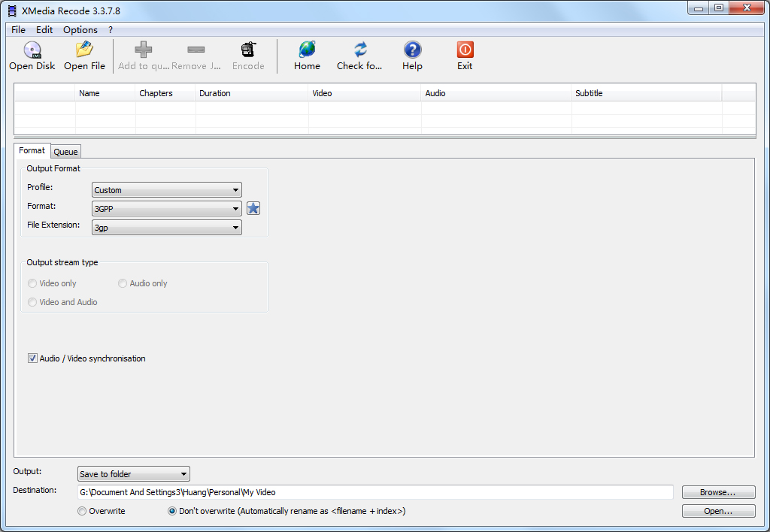Click the Duration column header
The image size is (770, 532).
click(251, 93)
